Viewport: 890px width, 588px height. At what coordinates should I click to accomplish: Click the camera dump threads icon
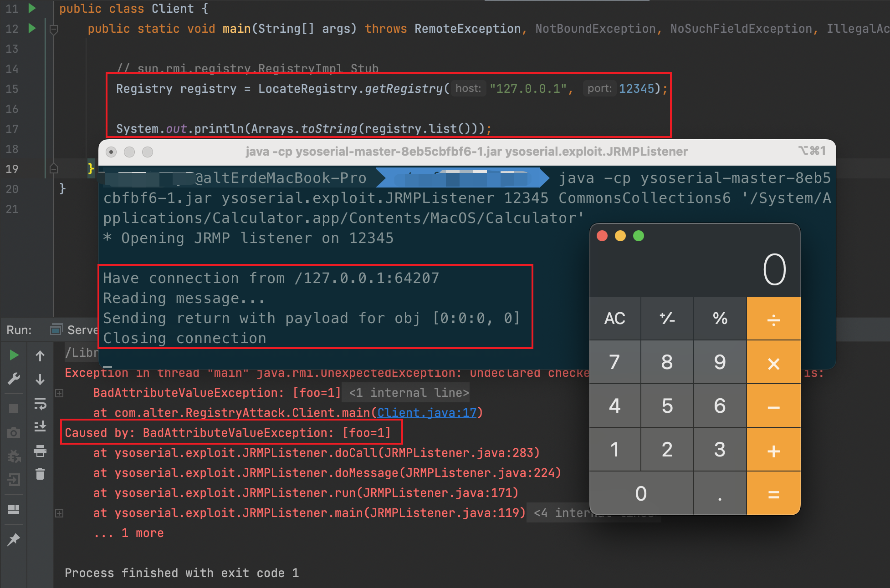[x=14, y=432]
